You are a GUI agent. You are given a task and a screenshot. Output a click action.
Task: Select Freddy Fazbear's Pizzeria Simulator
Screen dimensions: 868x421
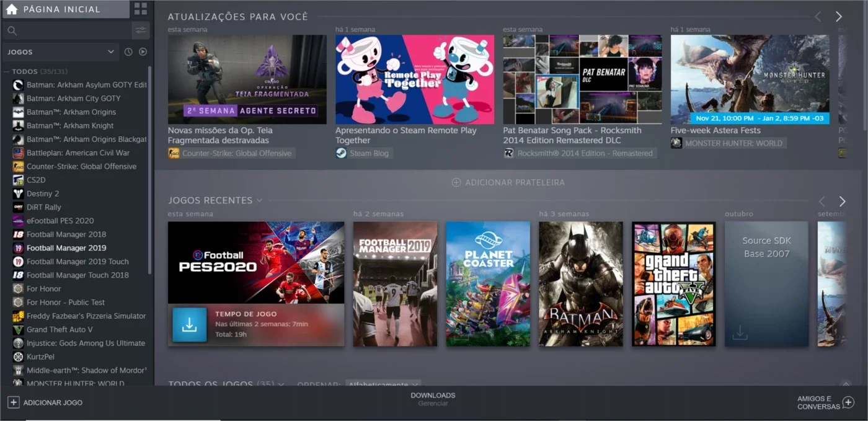[86, 316]
